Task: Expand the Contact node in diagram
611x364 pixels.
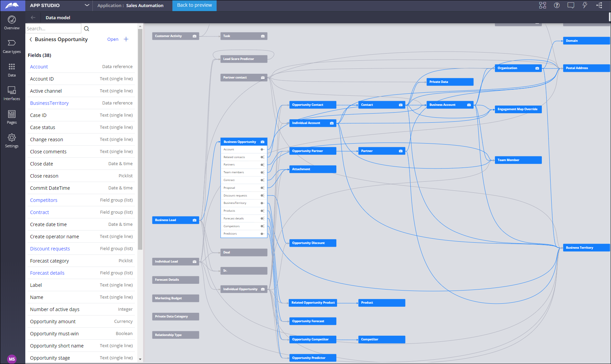Action: pos(400,105)
